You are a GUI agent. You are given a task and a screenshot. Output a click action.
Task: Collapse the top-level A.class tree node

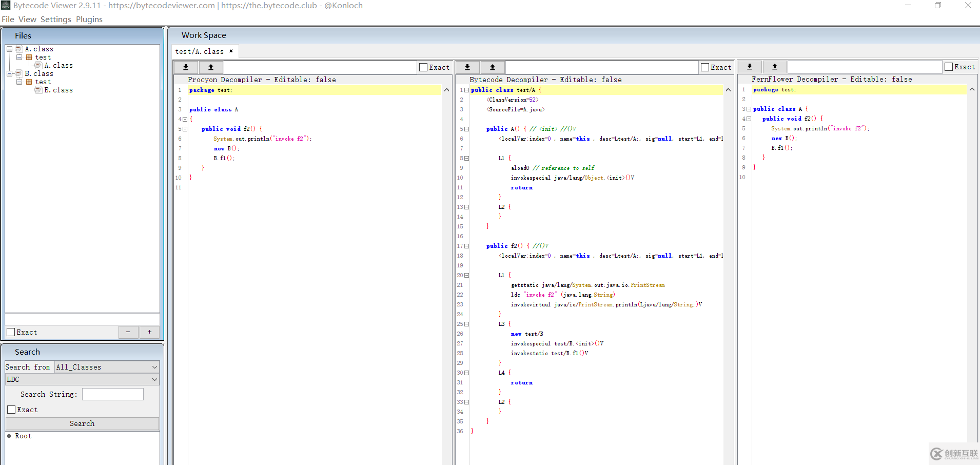(x=9, y=49)
